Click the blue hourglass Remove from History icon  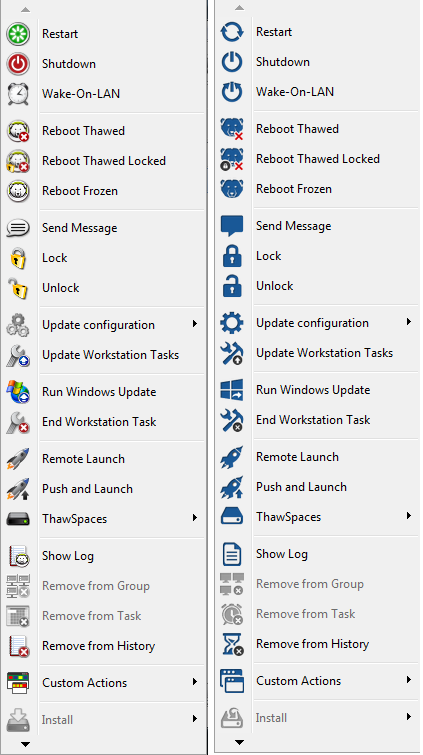point(232,644)
